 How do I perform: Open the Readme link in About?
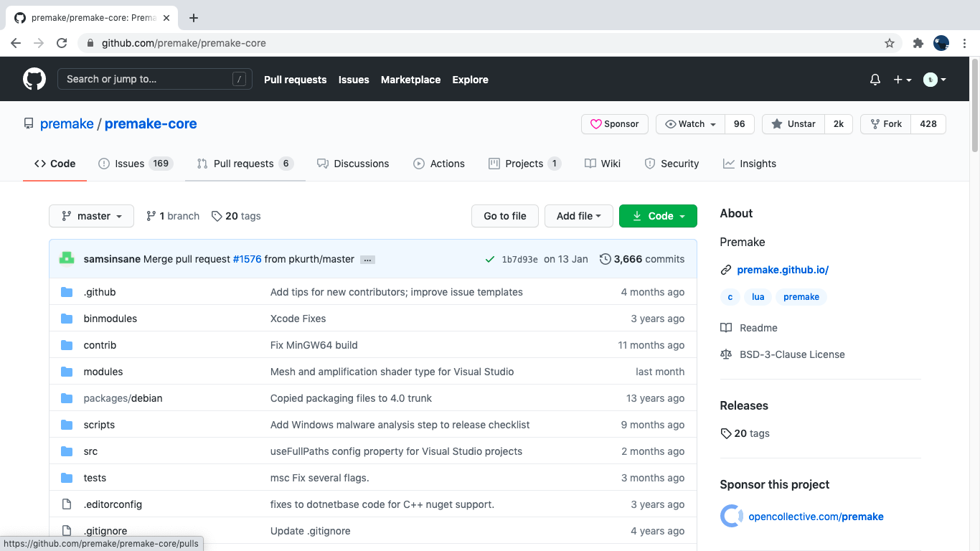coord(749,328)
